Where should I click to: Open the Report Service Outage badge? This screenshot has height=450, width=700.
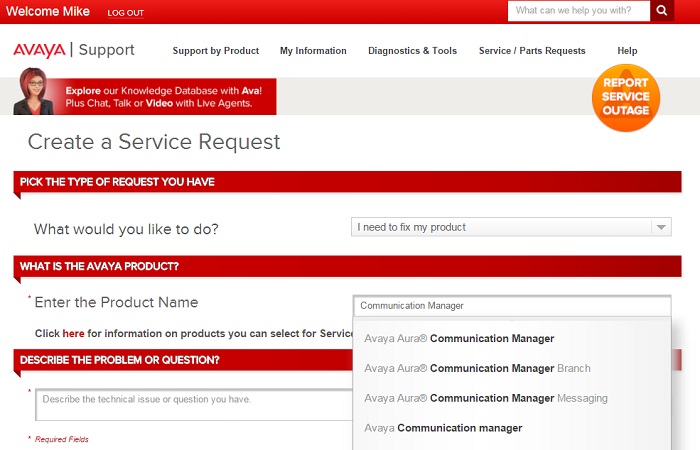(626, 98)
